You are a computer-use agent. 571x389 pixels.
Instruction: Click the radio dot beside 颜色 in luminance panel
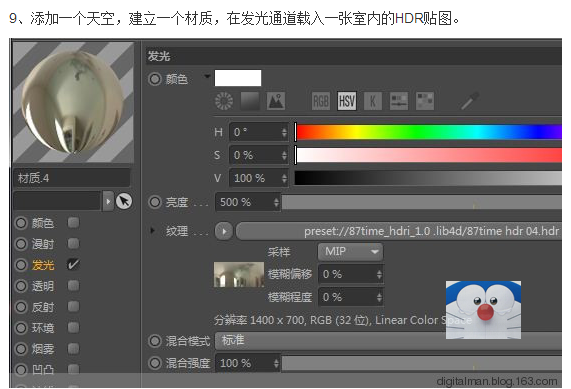click(154, 79)
